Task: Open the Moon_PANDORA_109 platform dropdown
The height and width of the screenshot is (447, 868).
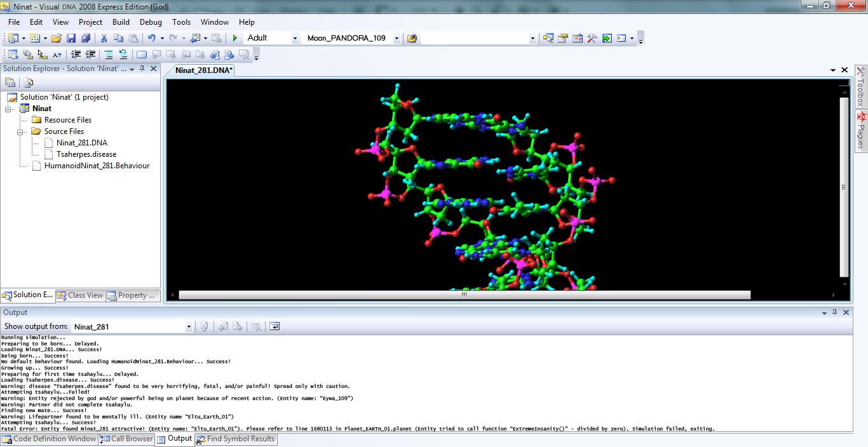Action: tap(397, 38)
